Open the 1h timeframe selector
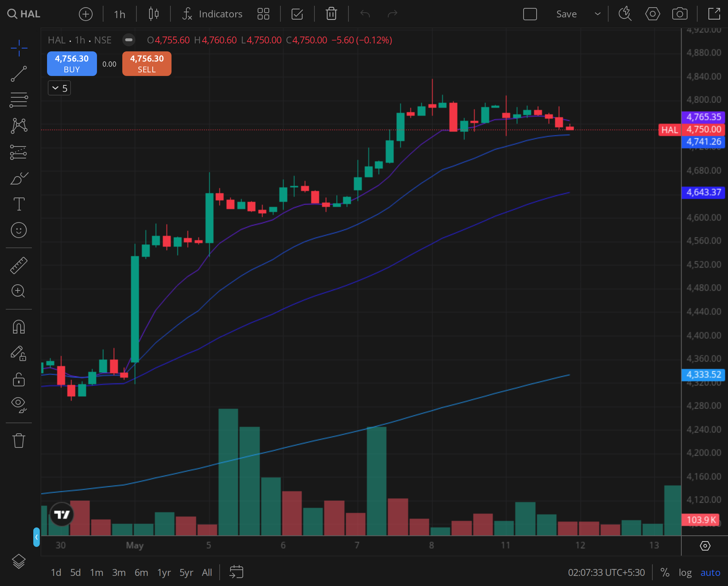Viewport: 728px width, 586px height. click(119, 14)
